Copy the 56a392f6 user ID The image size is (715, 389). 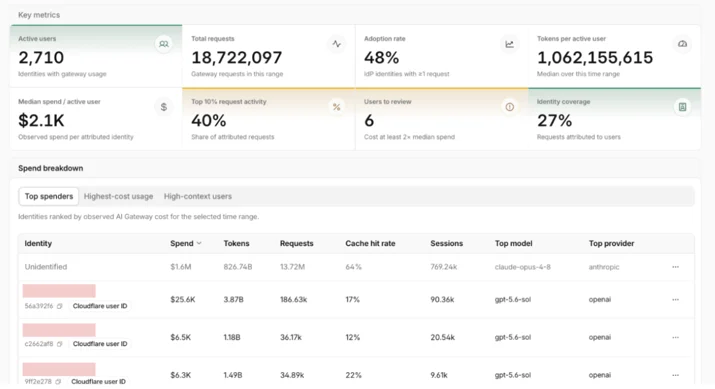pos(59,306)
